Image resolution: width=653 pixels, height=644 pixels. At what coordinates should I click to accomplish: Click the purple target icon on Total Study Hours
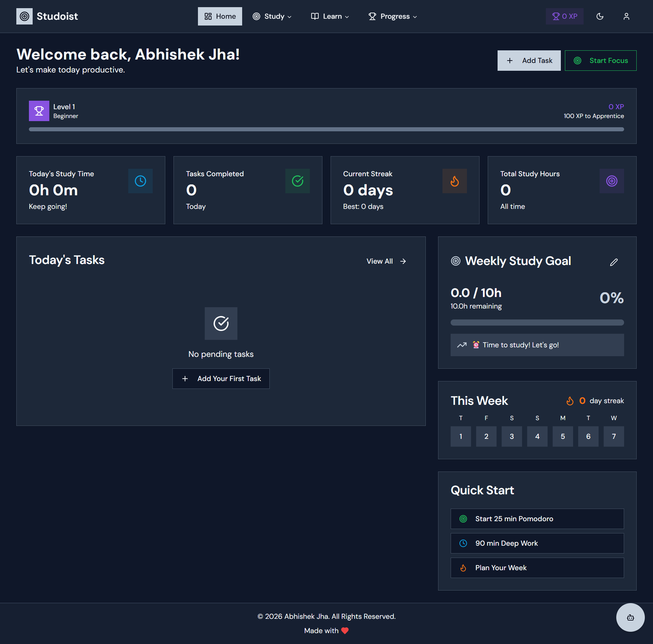point(612,181)
